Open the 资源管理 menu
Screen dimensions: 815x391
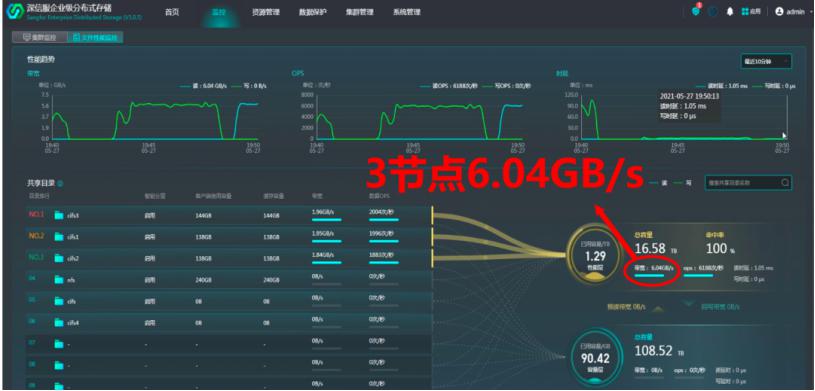(266, 12)
